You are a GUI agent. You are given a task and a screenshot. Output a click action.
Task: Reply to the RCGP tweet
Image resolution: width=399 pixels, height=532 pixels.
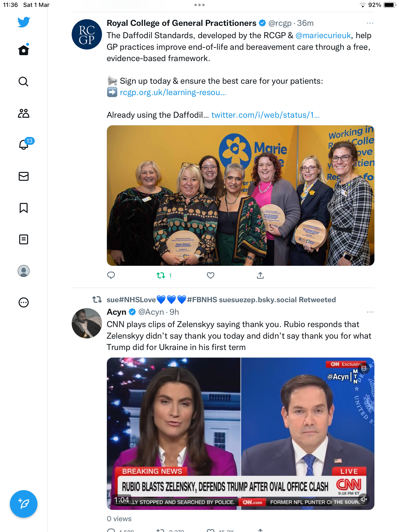tap(111, 275)
